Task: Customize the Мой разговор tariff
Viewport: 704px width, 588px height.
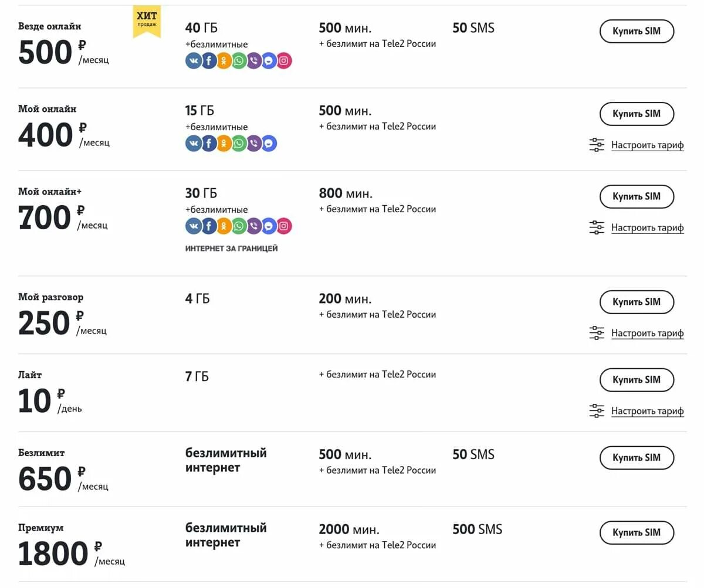Action: coord(647,334)
